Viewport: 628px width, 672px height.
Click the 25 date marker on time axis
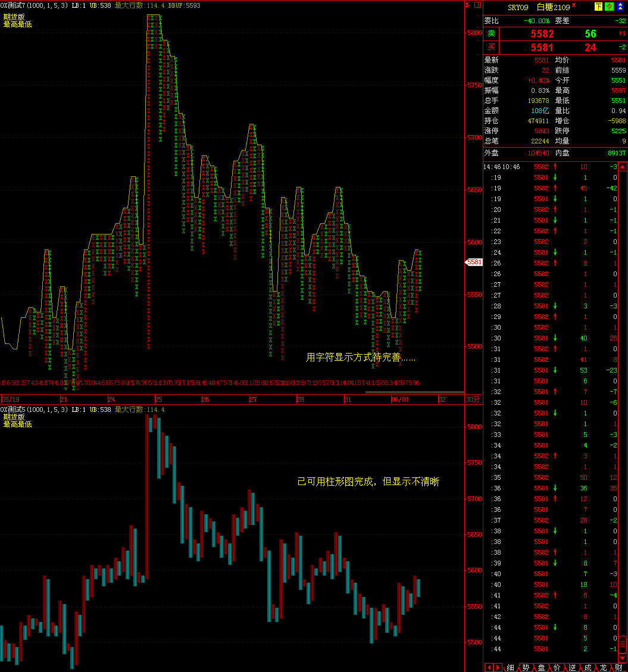(158, 399)
